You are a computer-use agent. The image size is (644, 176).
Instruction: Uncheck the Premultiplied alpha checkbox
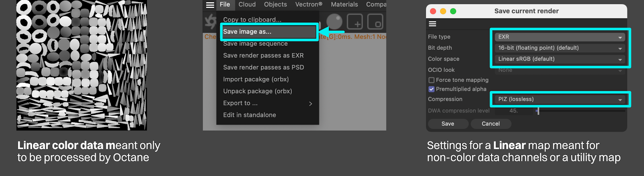click(x=431, y=89)
